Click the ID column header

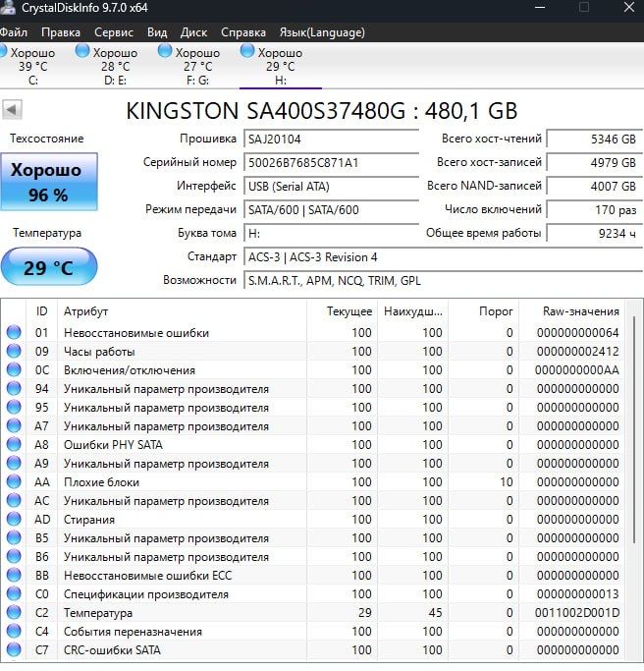pyautogui.click(x=41, y=311)
